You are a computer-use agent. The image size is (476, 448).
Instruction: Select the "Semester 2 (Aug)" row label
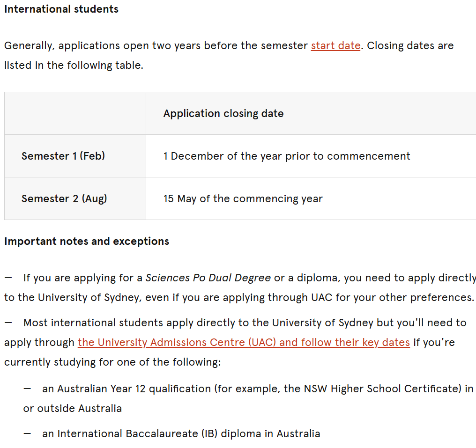pyautogui.click(x=64, y=198)
